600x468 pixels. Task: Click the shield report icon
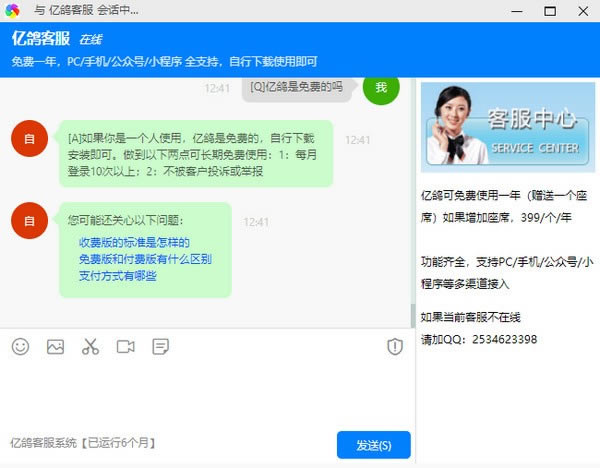coord(394,346)
